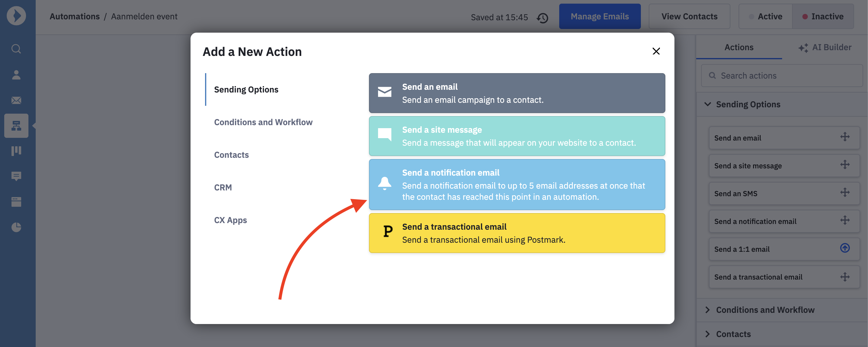Open Reports pie chart icon in sidebar

click(x=16, y=227)
